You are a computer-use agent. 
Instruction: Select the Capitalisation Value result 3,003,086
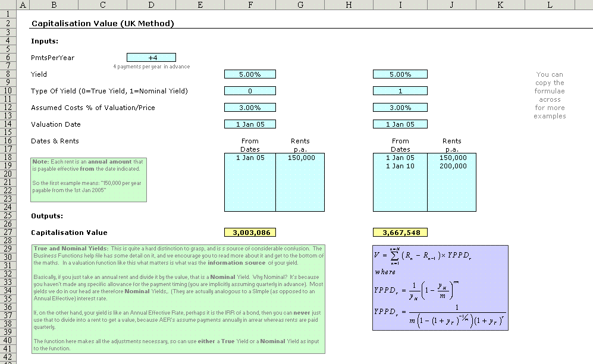[x=250, y=233]
